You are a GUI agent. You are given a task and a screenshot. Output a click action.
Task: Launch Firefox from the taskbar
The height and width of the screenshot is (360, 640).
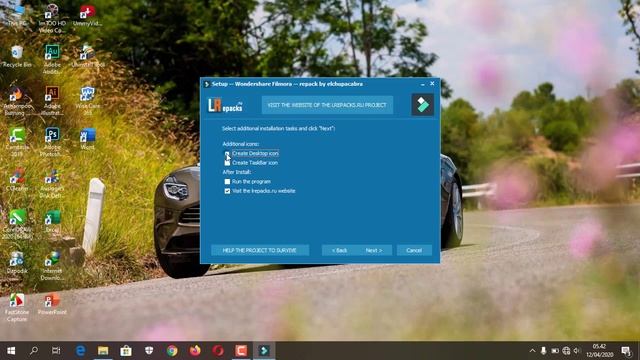[195, 351]
